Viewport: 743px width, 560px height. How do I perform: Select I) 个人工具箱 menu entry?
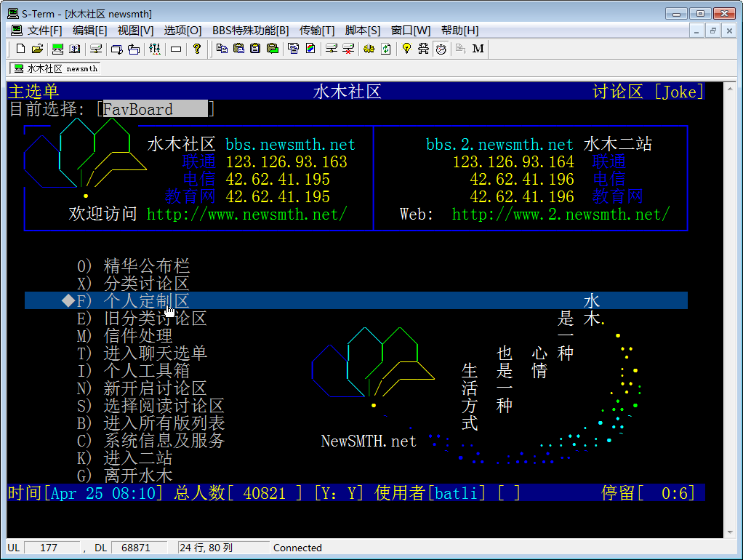coord(133,371)
